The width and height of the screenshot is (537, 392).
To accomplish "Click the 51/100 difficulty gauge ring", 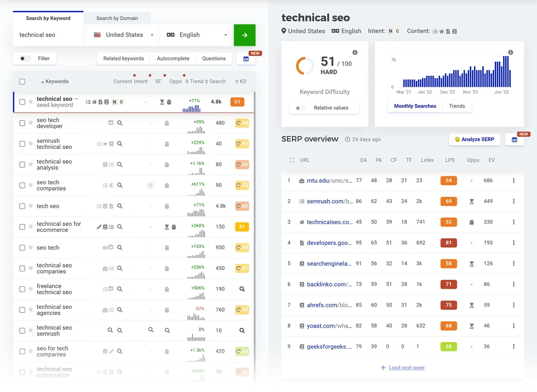I will 305,65.
